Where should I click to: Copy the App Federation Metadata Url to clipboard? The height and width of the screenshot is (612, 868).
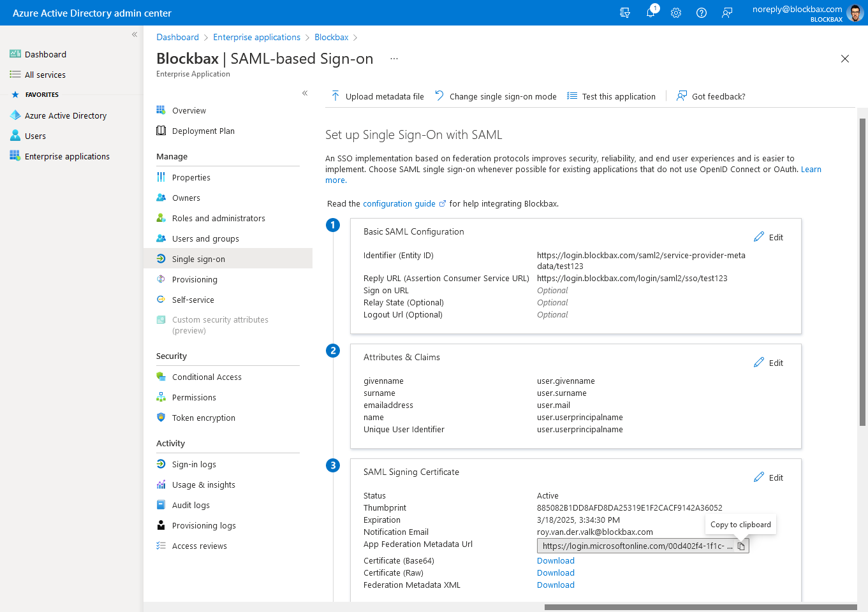coord(741,546)
